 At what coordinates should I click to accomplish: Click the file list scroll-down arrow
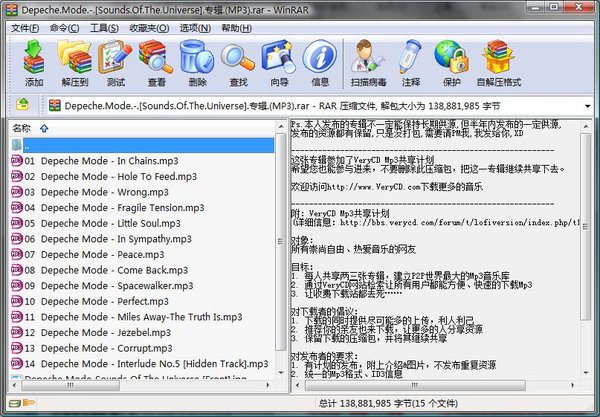(280, 372)
